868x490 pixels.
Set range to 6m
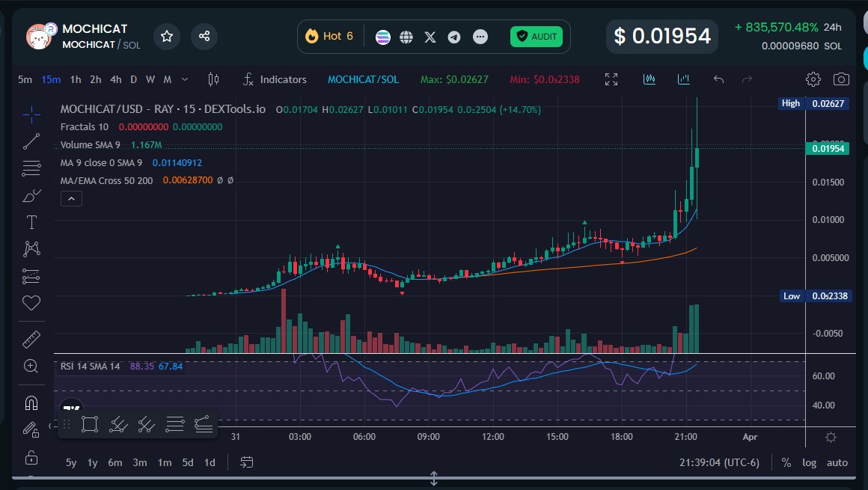click(x=115, y=462)
